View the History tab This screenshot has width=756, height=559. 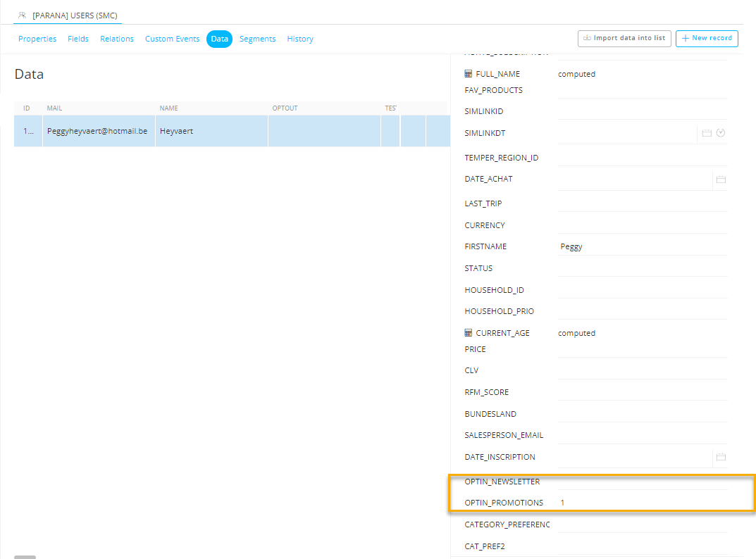coord(300,39)
